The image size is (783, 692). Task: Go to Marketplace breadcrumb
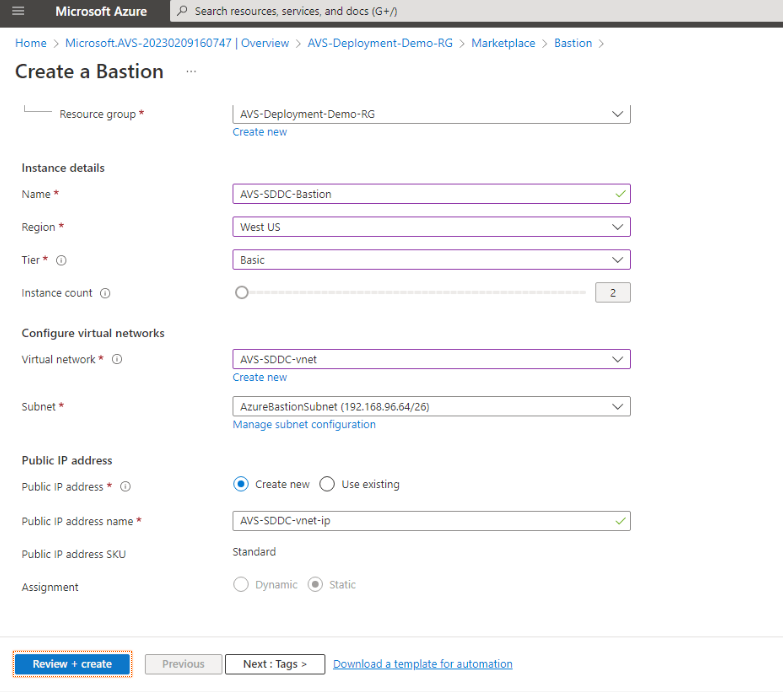(x=503, y=43)
